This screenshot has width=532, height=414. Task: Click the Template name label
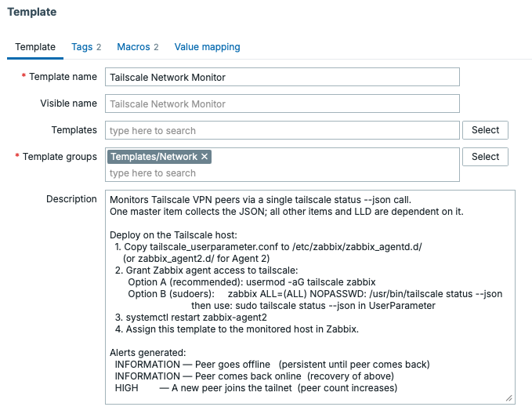click(x=62, y=77)
